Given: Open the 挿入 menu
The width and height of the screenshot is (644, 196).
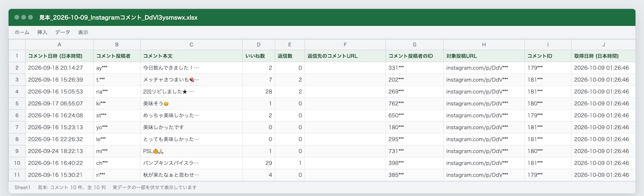Looking at the screenshot, I should 42,32.
